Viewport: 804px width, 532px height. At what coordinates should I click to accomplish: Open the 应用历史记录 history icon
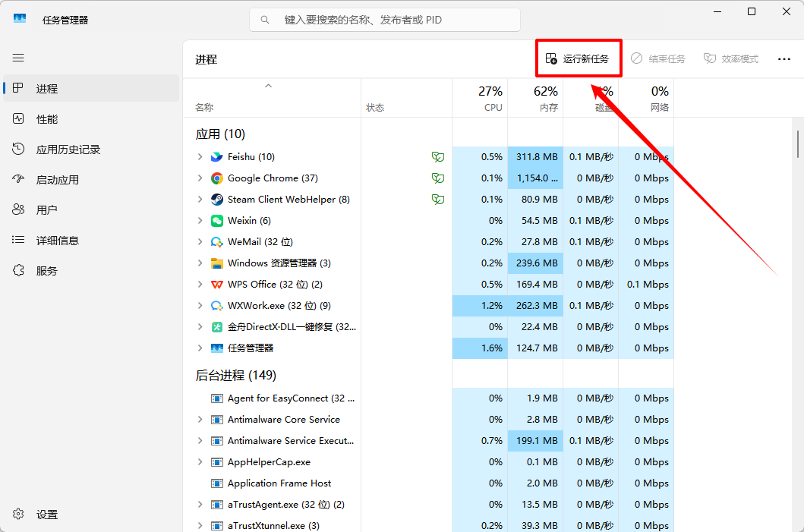(x=18, y=150)
